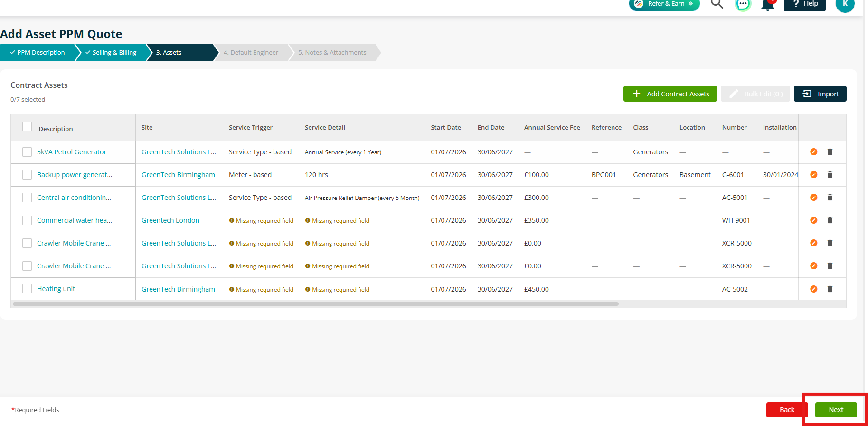Go to the PPM Description step
Image resolution: width=868 pixels, height=426 pixels.
click(x=38, y=52)
